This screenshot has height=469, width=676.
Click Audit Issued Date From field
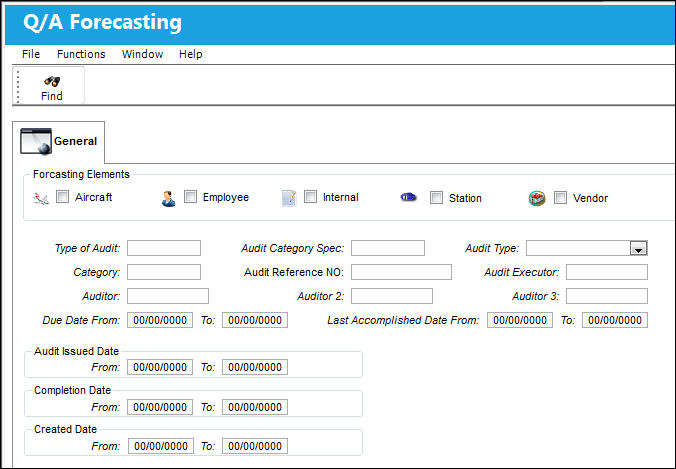tap(160, 367)
